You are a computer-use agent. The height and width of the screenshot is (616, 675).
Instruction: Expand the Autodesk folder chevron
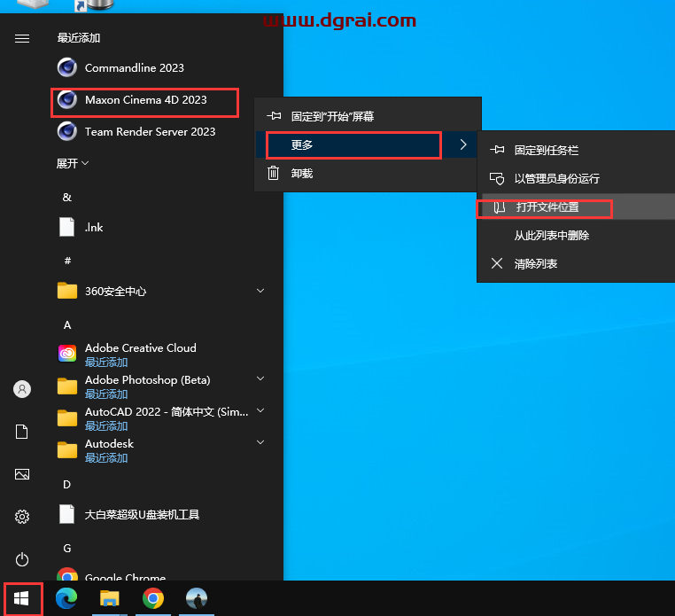tap(260, 442)
